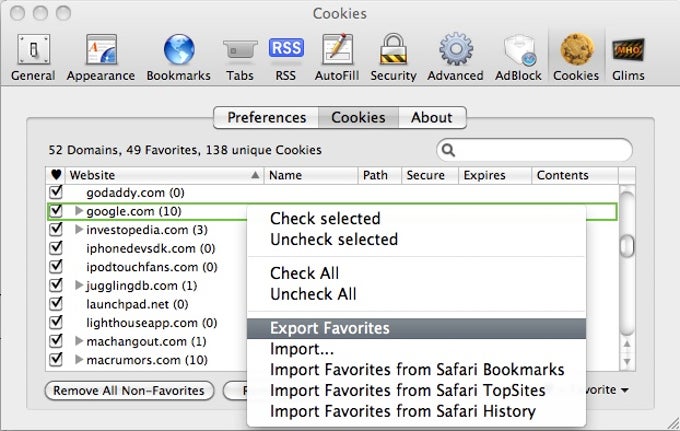
Task: Expand the jugglingdb.com disclosure triangle
Action: tap(80, 286)
